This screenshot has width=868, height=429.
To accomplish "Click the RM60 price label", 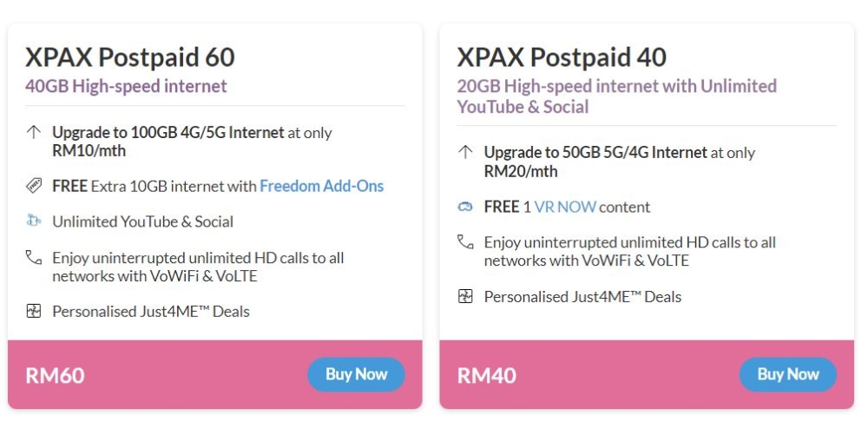I will (55, 375).
